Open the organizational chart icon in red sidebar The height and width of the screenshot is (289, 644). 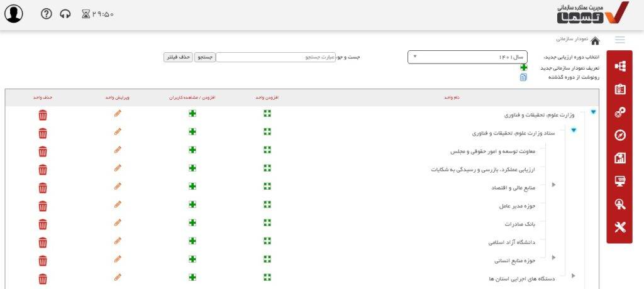(x=620, y=66)
